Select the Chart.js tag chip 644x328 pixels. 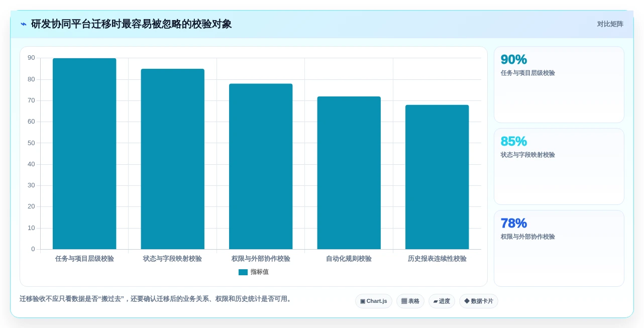click(x=374, y=301)
